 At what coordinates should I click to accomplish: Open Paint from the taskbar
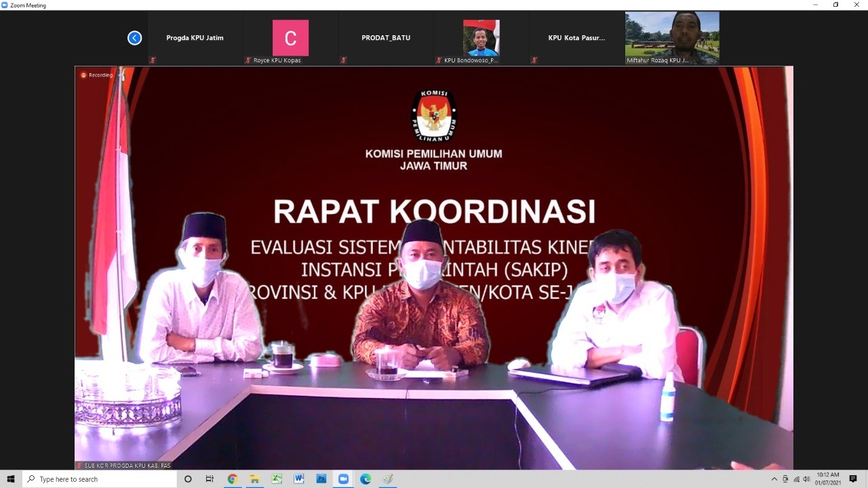coord(388,479)
